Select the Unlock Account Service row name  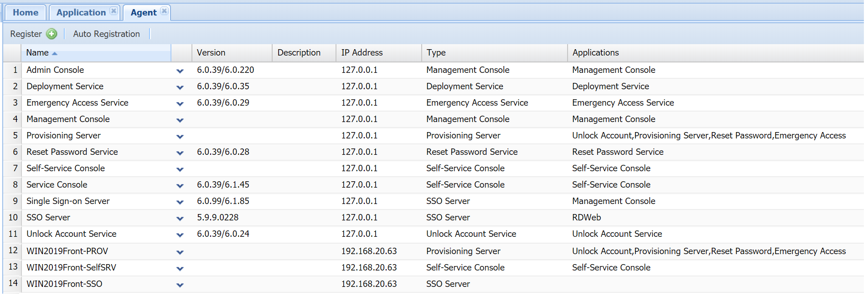[x=72, y=234]
